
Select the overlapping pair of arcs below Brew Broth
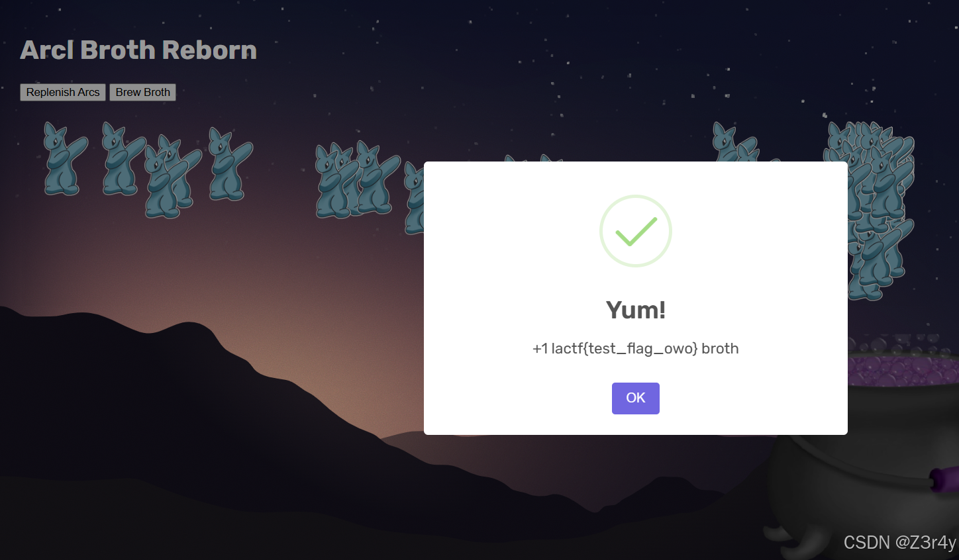172,177
